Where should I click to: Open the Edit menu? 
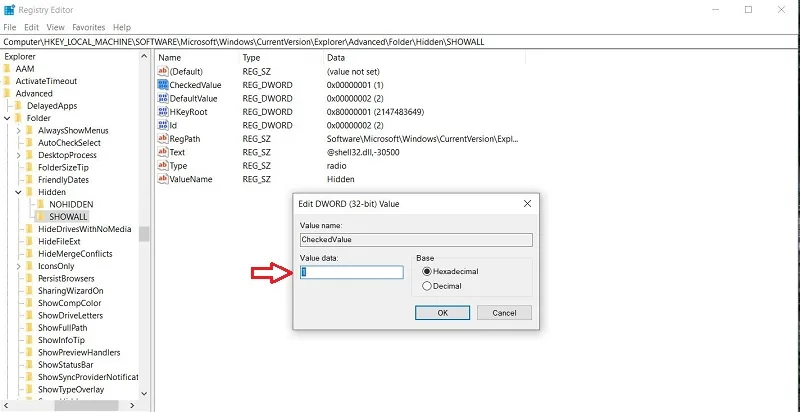(32, 27)
